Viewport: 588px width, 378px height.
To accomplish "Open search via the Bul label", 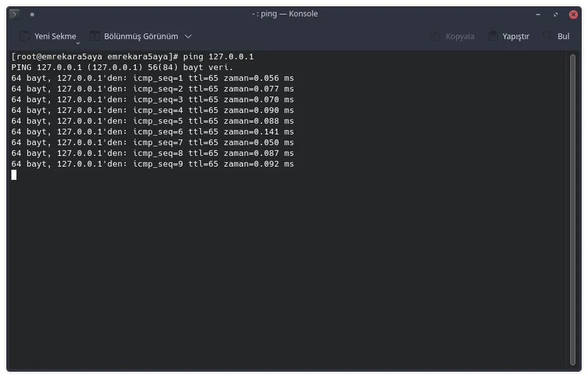I will tap(563, 37).
